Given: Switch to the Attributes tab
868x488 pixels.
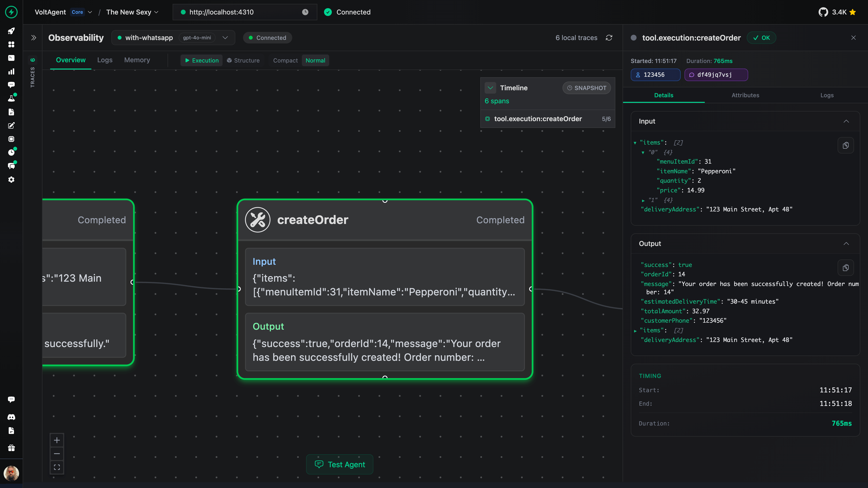Looking at the screenshot, I should point(745,95).
